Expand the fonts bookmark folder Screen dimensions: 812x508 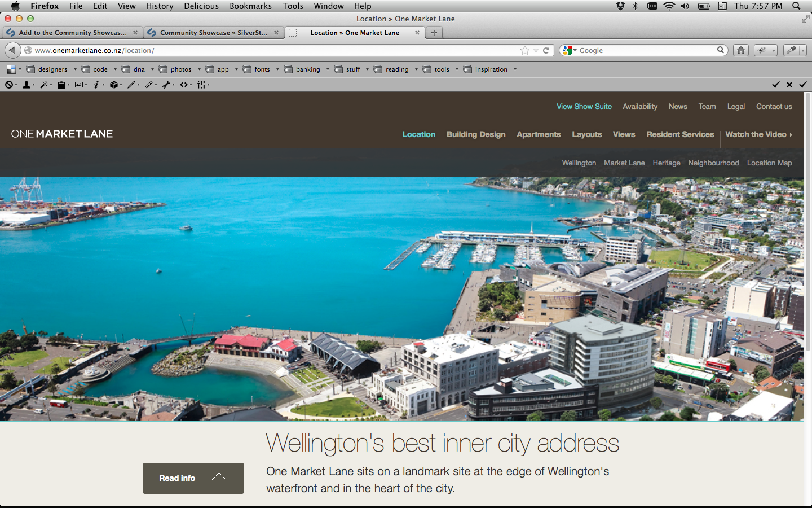pyautogui.click(x=261, y=69)
